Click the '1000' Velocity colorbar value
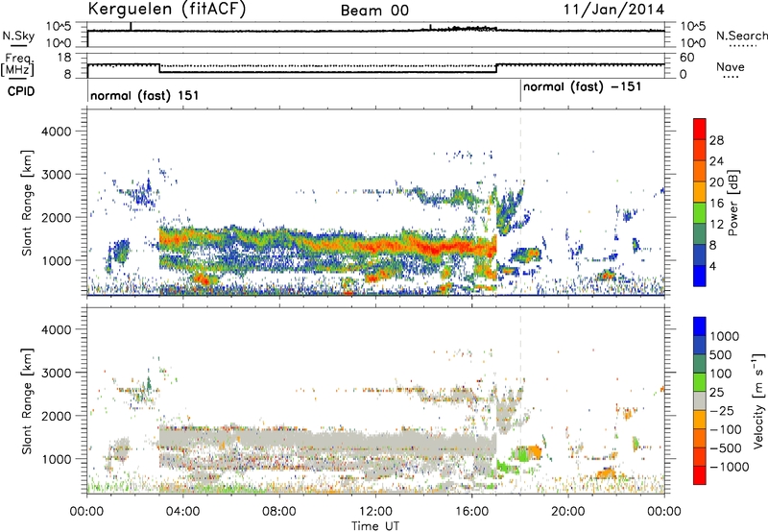This screenshot has height=532, width=768. click(724, 336)
